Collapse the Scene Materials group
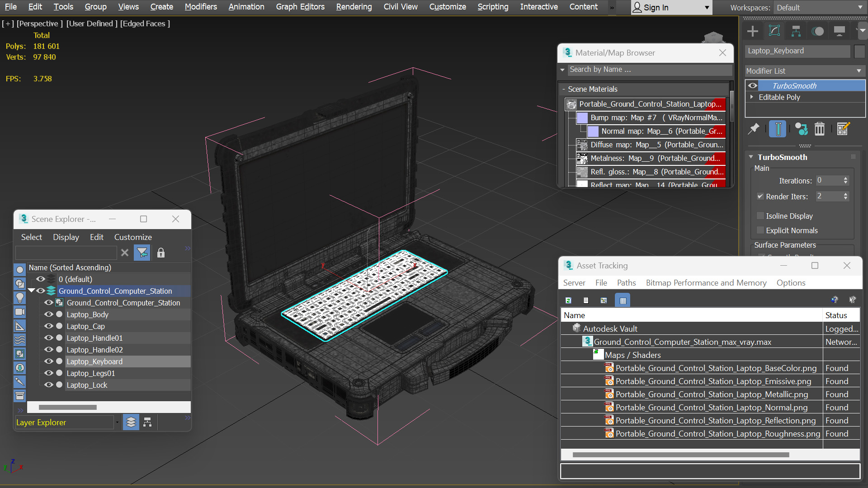 point(564,89)
